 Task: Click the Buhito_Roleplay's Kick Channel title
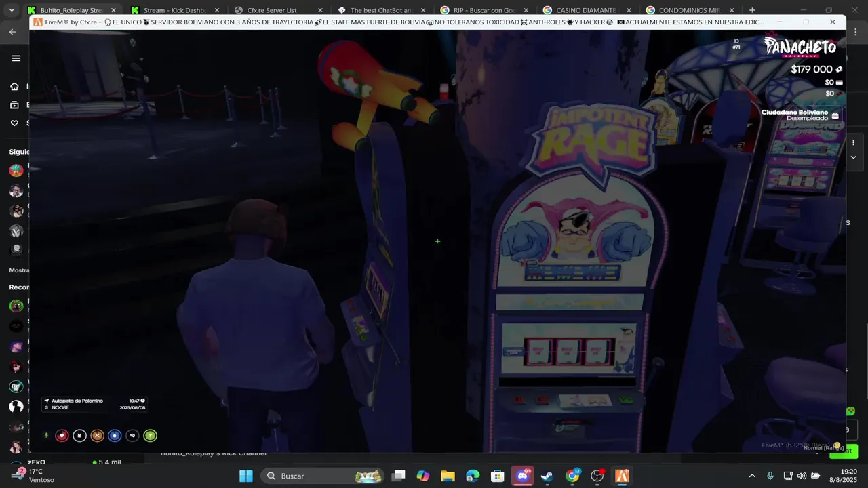point(214,453)
